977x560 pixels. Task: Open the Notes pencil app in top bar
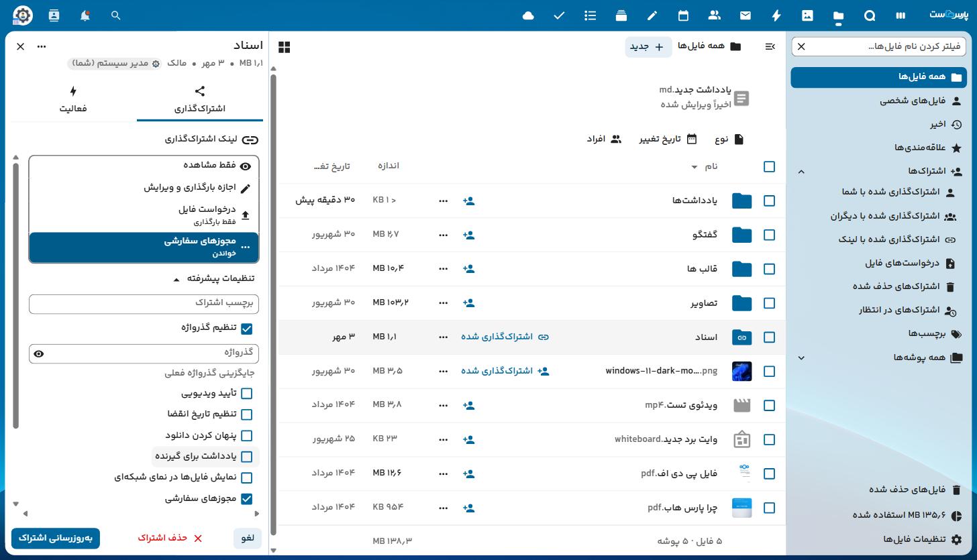coord(652,15)
